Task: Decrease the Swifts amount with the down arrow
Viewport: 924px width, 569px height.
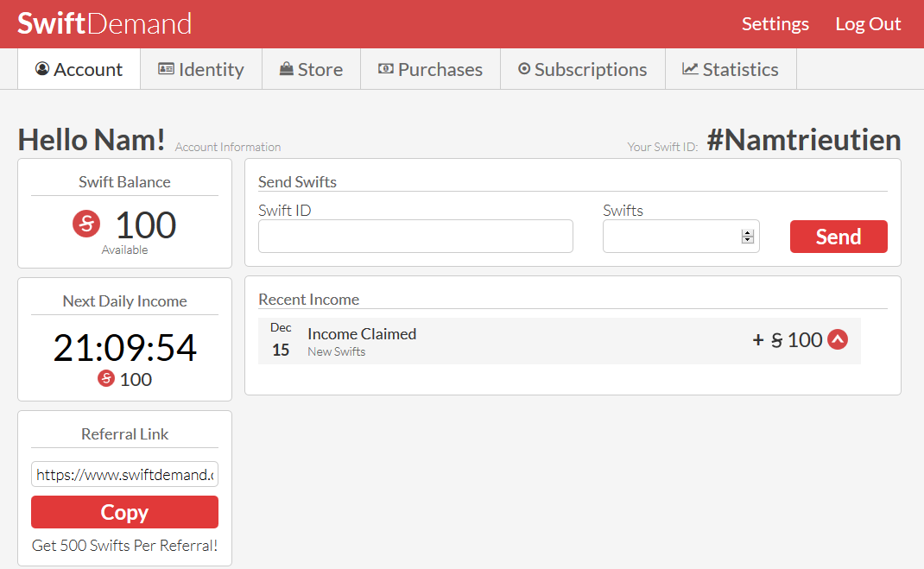Action: click(748, 240)
